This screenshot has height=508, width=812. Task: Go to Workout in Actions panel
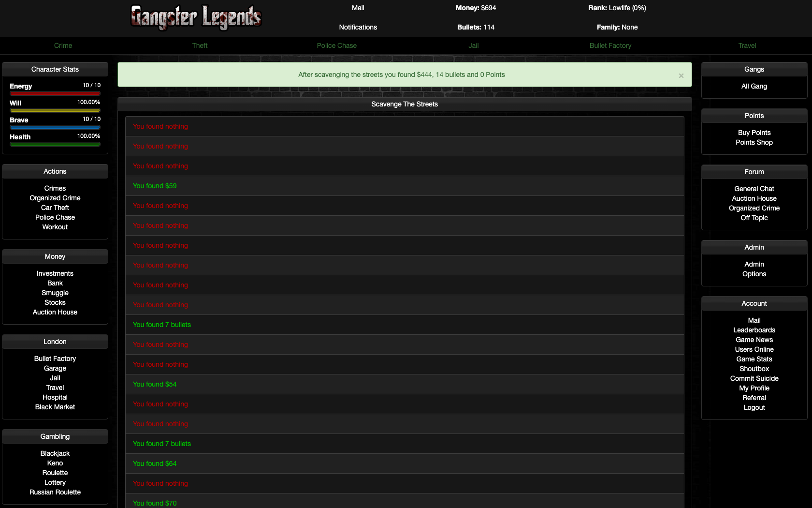pyautogui.click(x=55, y=227)
